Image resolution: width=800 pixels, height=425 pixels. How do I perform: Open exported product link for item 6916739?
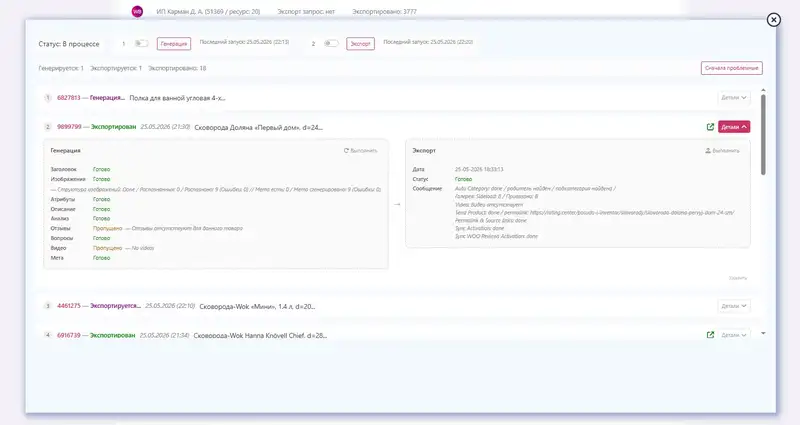point(710,335)
